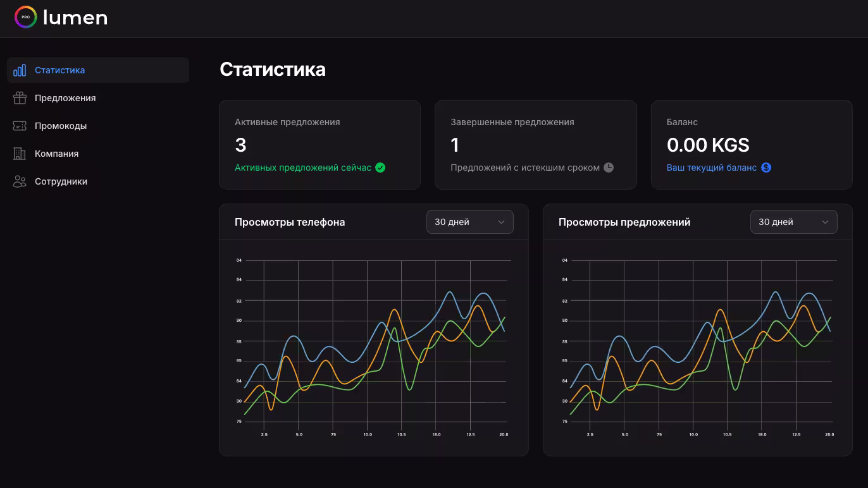Click the people icon beside Сотрудники
The image size is (868, 488).
[x=20, y=181]
